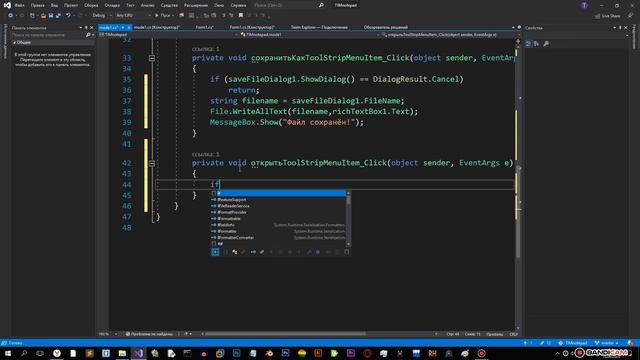Screen dimensions: 640x360
Task: Click the Undo arrow in the toolbar
Action: (68, 16)
